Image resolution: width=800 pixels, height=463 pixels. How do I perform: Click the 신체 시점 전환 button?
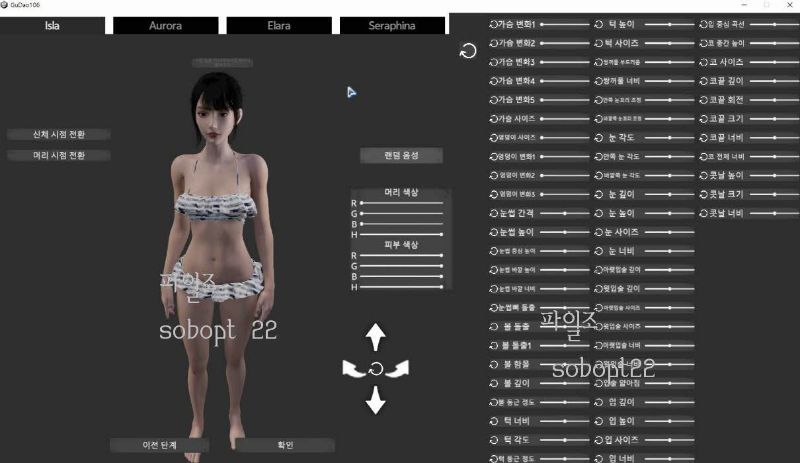[x=59, y=134]
